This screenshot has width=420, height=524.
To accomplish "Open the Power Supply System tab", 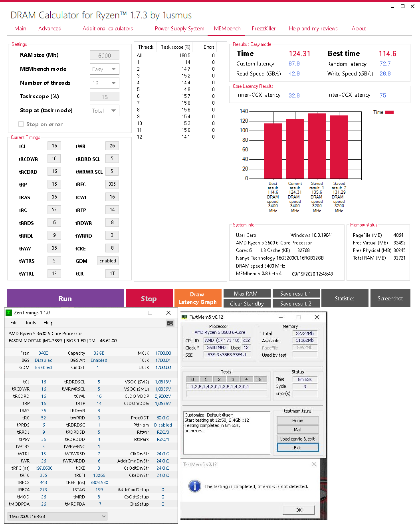I will coord(180,28).
